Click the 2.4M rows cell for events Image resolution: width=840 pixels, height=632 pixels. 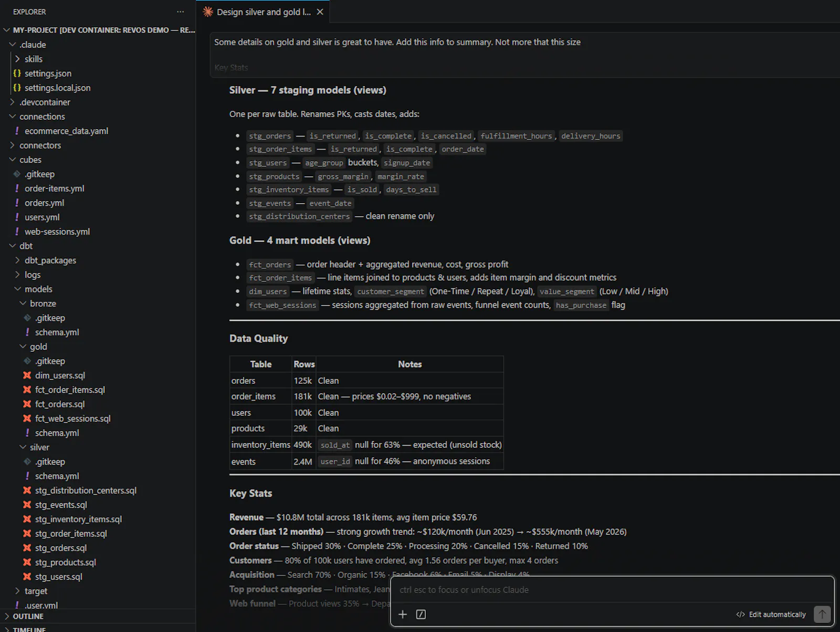click(303, 461)
